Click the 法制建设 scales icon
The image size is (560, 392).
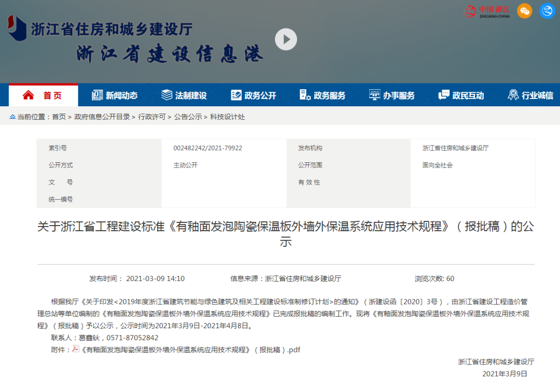[166, 95]
